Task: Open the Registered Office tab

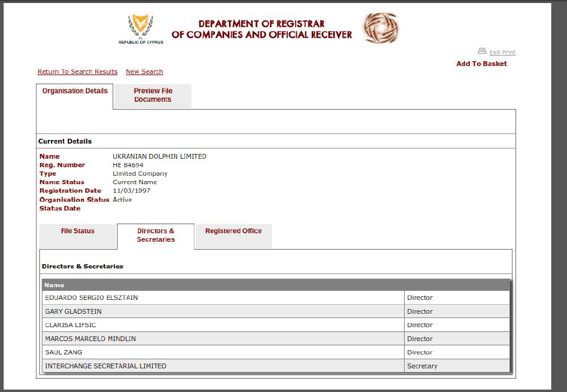Action: pos(233,231)
